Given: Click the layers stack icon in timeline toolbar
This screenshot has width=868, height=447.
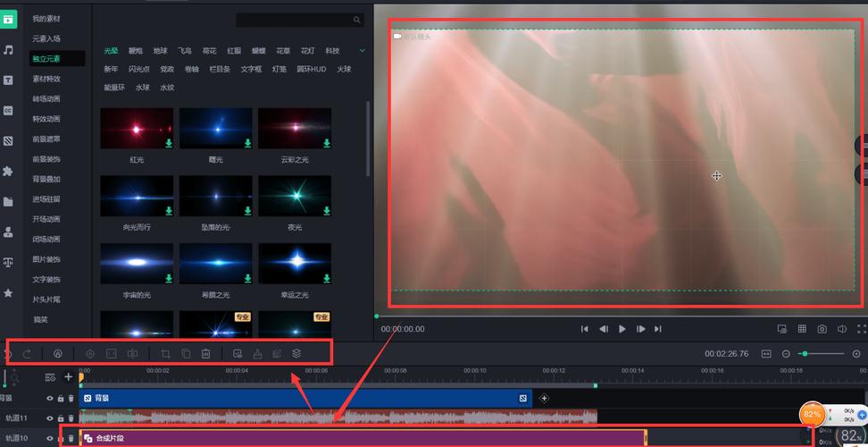Looking at the screenshot, I should click(297, 354).
